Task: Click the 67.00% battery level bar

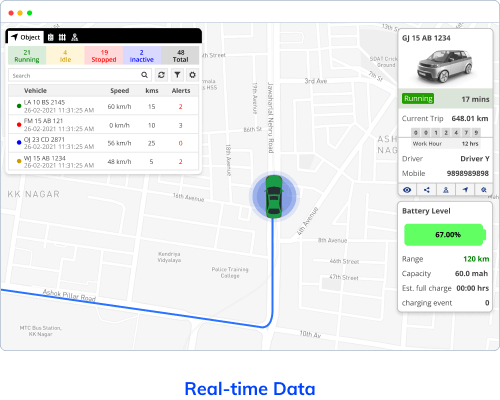Action: (445, 235)
